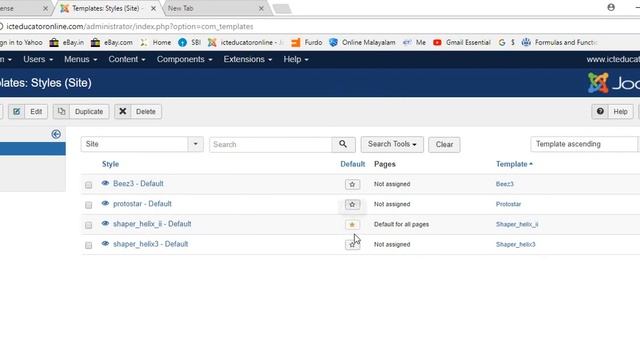Click the gold default star for shaper_helix_ii
Image resolution: width=640 pixels, height=360 pixels.
352,224
